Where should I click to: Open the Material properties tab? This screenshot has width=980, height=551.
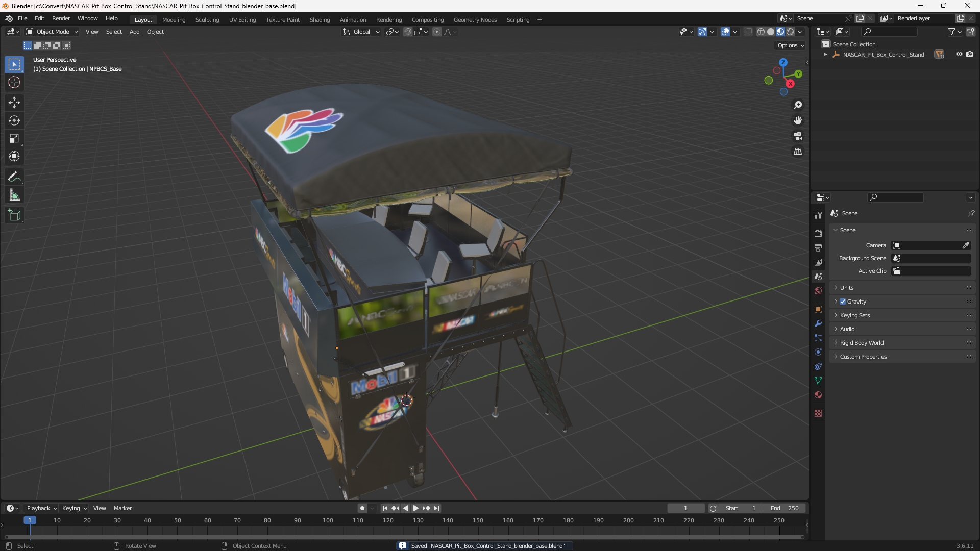coord(818,395)
